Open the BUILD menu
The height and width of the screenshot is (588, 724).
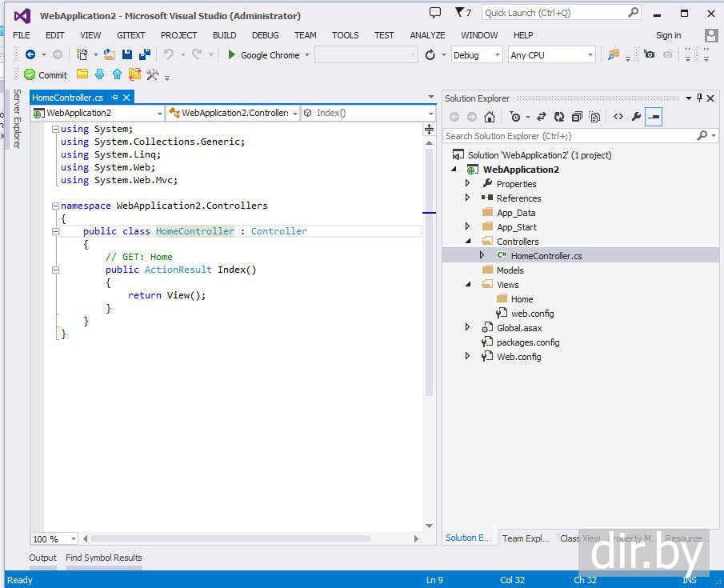click(224, 35)
